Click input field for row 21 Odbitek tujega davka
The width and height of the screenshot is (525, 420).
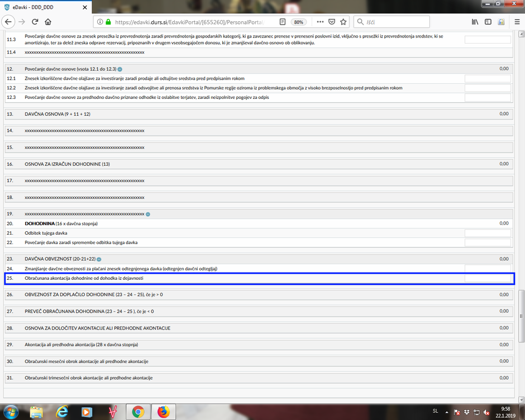pyautogui.click(x=488, y=233)
